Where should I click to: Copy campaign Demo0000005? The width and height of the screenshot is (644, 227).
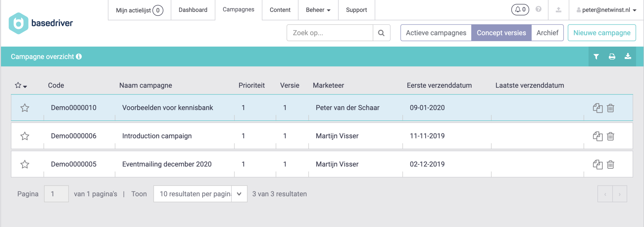click(598, 164)
